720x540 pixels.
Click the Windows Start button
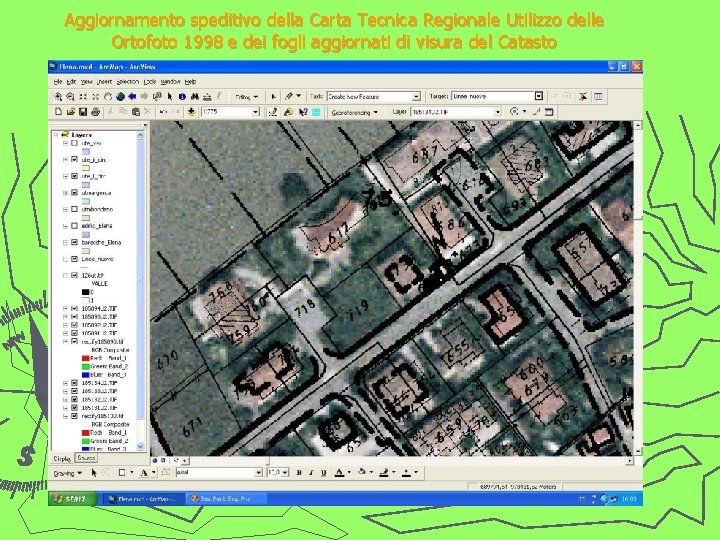[x=73, y=499]
